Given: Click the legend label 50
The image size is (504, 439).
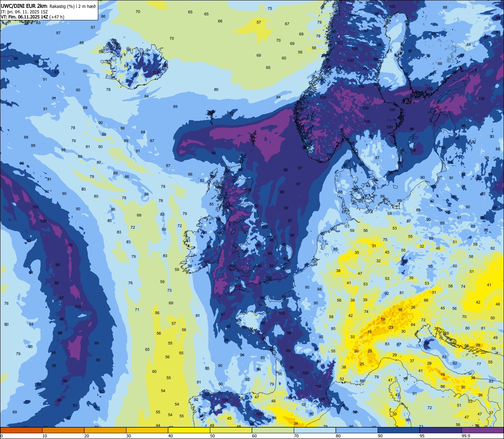Looking at the screenshot, I should coord(212,436).
